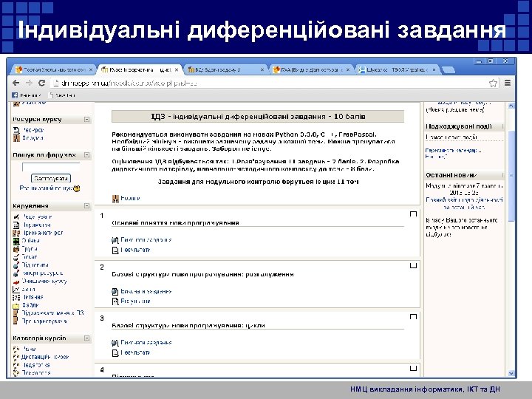
Task: Open Параметри in the Керування block
Action: pyautogui.click(x=37, y=225)
